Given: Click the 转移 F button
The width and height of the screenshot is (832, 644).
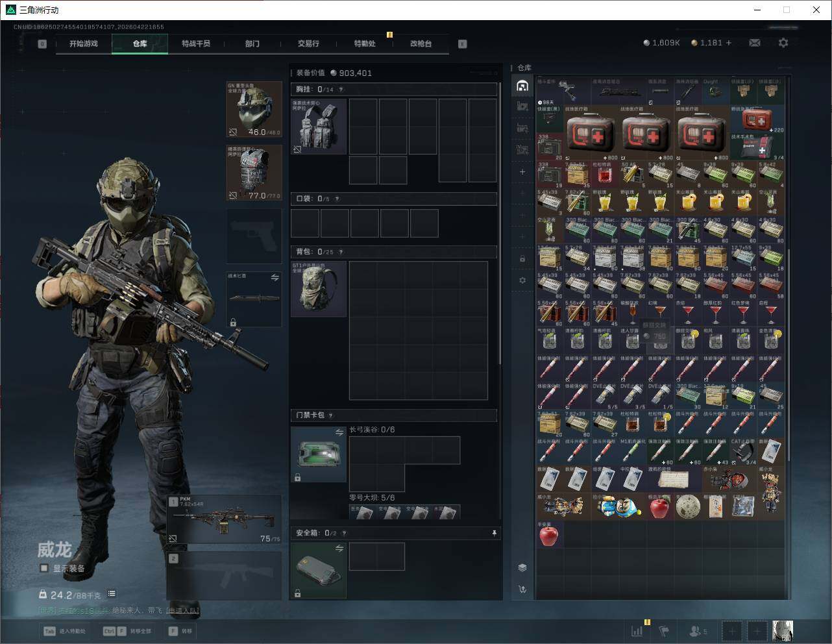Looking at the screenshot, I should click(180, 631).
